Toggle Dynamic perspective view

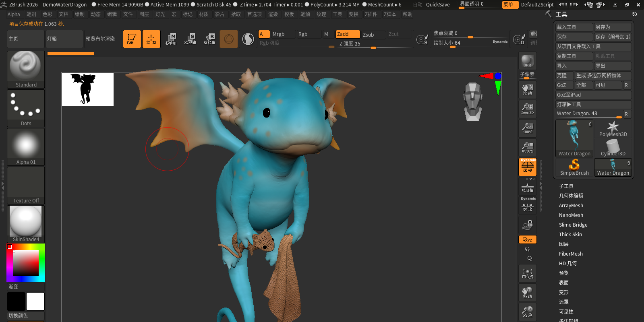527,167
